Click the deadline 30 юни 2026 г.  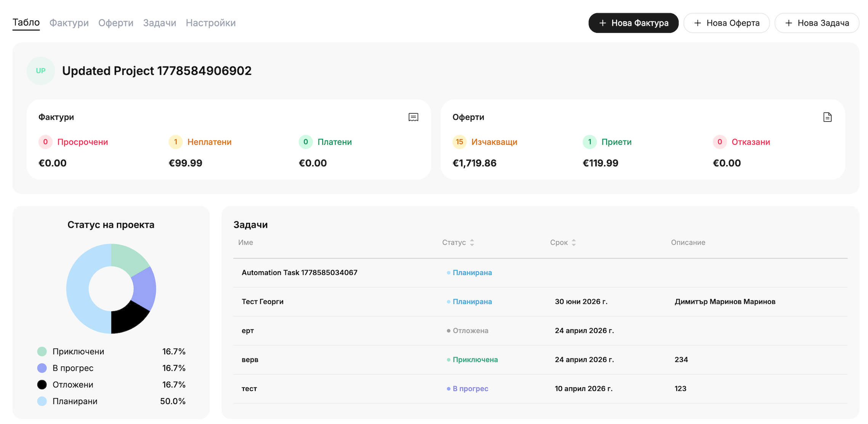pyautogui.click(x=581, y=302)
